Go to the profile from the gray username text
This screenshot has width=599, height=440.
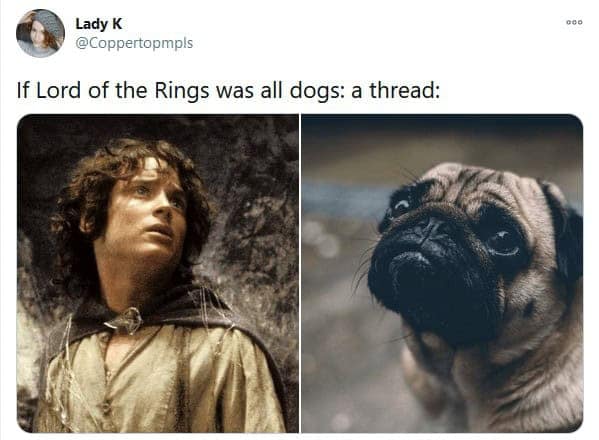coord(134,43)
